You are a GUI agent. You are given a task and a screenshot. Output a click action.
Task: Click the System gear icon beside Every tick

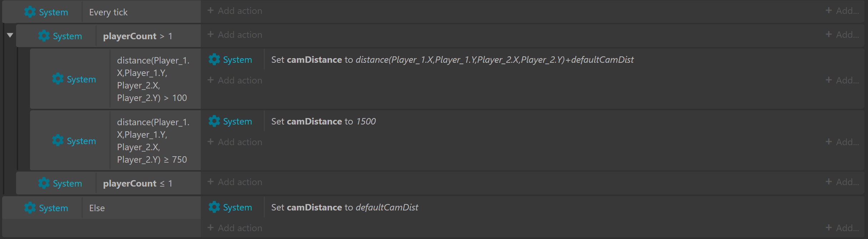pyautogui.click(x=30, y=12)
